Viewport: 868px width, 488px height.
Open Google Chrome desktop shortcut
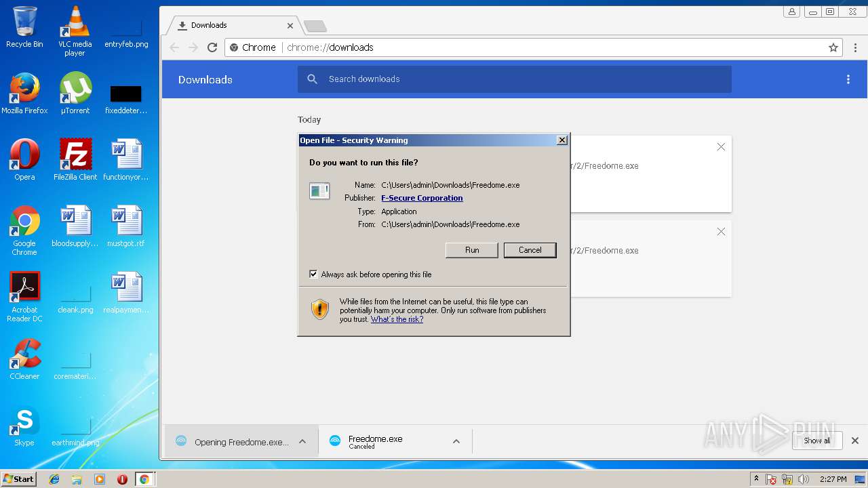24,230
